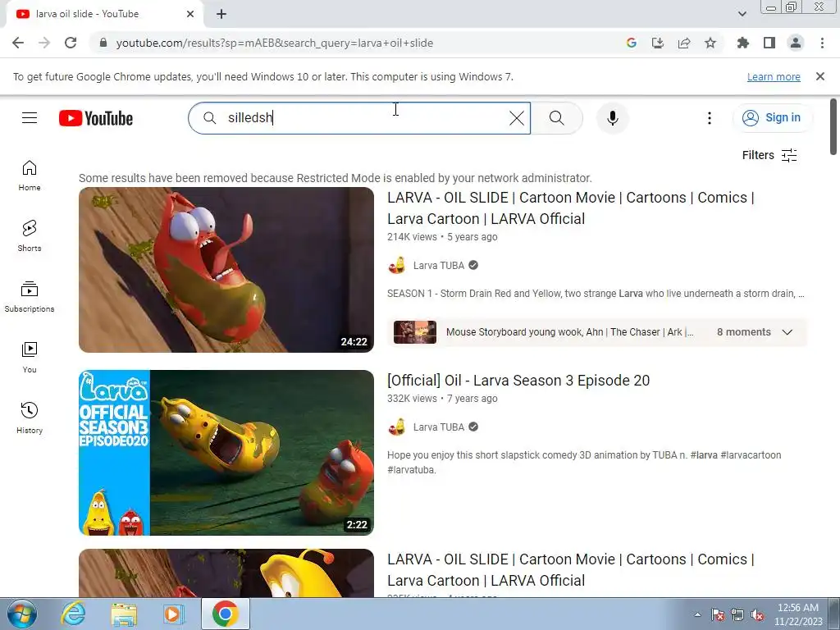Close the larva oil slide tab
This screenshot has width=840, height=630.
pyautogui.click(x=190, y=14)
